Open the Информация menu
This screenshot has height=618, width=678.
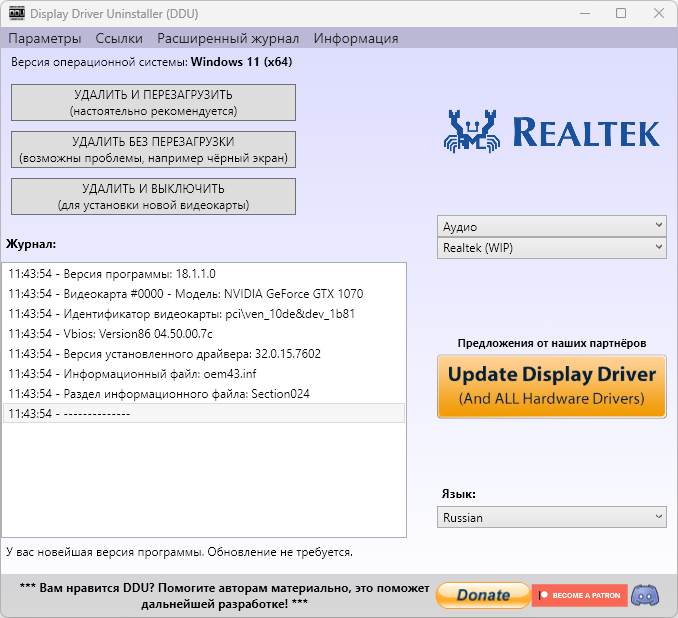pos(355,38)
